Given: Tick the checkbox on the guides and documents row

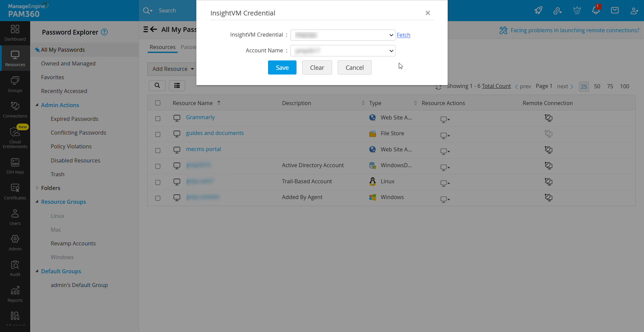Looking at the screenshot, I should pos(158,134).
